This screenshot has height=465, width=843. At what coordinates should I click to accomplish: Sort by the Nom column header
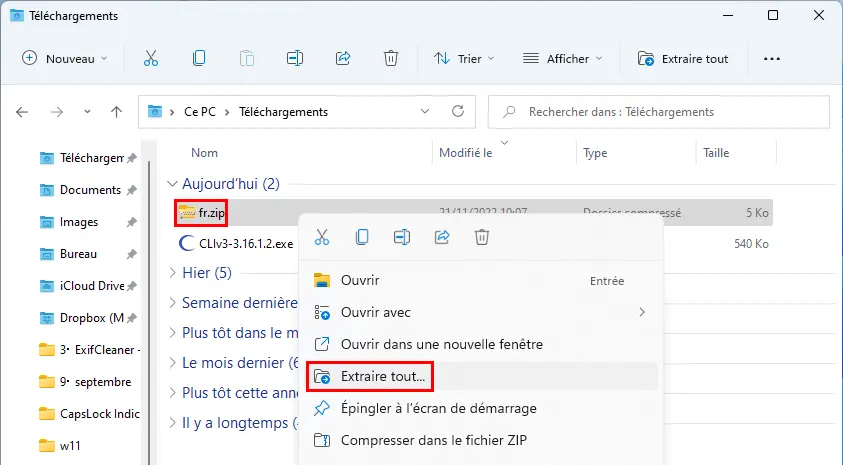204,153
